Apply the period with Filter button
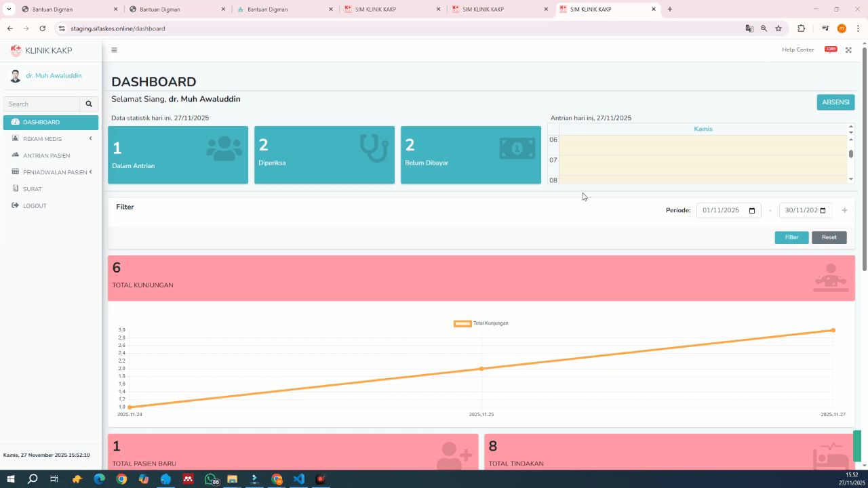This screenshot has width=868, height=488. 791,237
